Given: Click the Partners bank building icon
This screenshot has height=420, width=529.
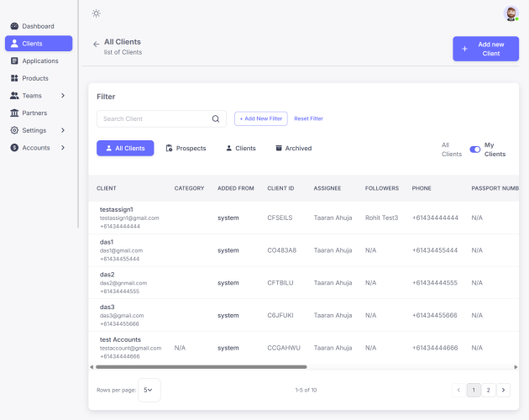Looking at the screenshot, I should point(14,113).
